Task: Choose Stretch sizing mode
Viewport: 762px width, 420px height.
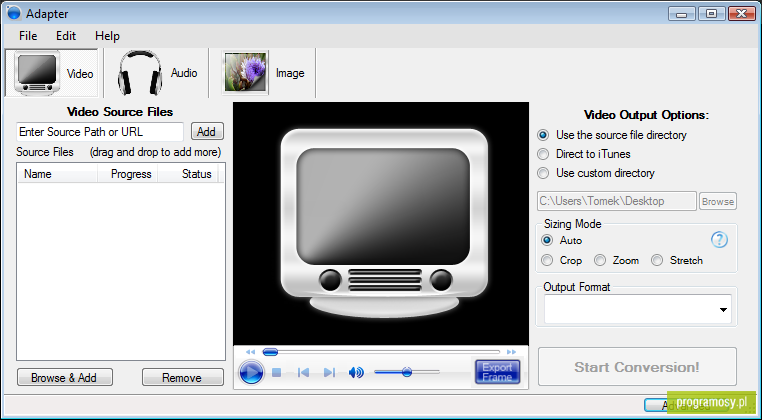Action: [677, 260]
